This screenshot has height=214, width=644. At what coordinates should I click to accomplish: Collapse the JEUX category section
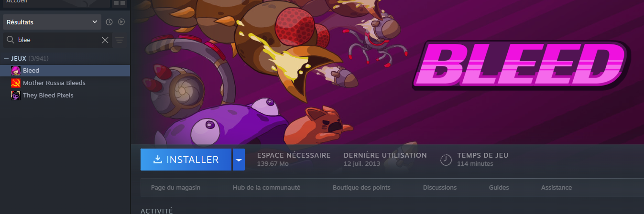tap(6, 58)
